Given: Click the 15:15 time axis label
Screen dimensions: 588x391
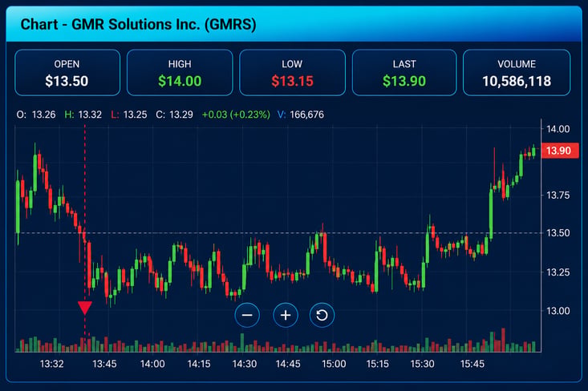Looking at the screenshot, I should [377, 364].
